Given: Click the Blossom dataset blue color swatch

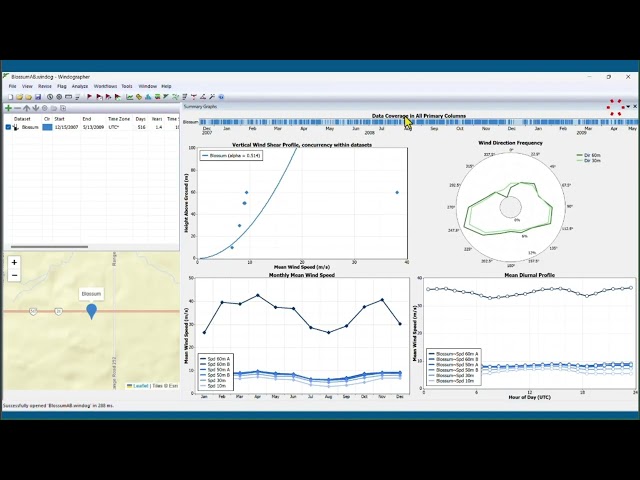Looking at the screenshot, I should (47, 127).
